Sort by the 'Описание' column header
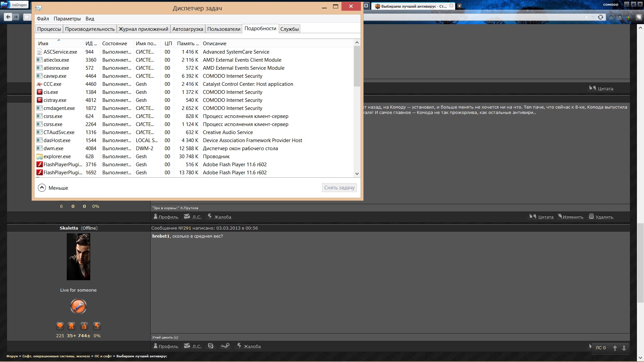This screenshot has height=362, width=644. coord(277,43)
